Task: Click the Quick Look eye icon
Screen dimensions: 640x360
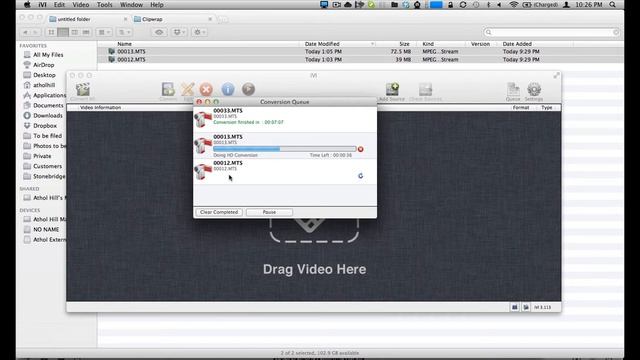Action: pyautogui.click(x=159, y=32)
